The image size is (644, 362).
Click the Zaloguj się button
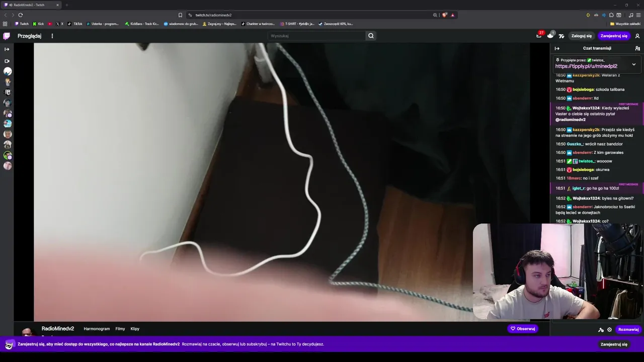pyautogui.click(x=582, y=36)
